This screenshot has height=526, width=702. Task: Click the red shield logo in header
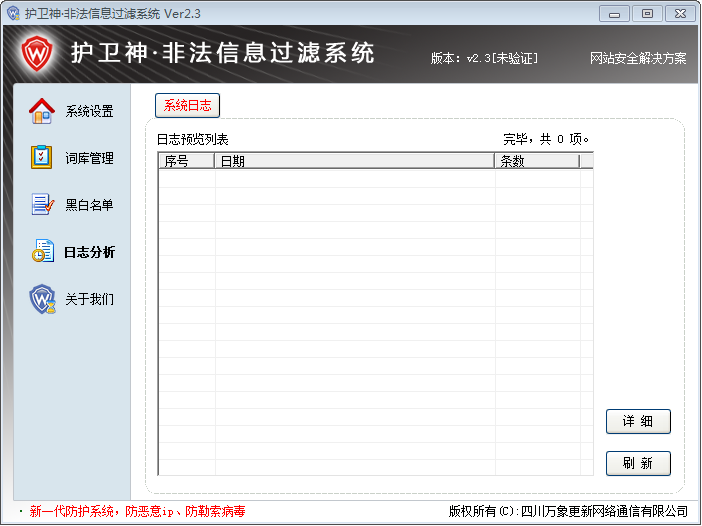[x=37, y=54]
